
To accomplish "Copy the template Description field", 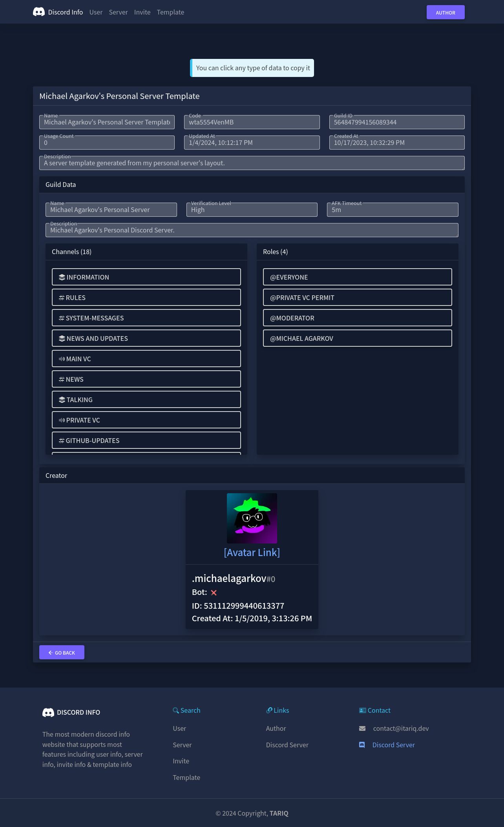I will point(252,163).
